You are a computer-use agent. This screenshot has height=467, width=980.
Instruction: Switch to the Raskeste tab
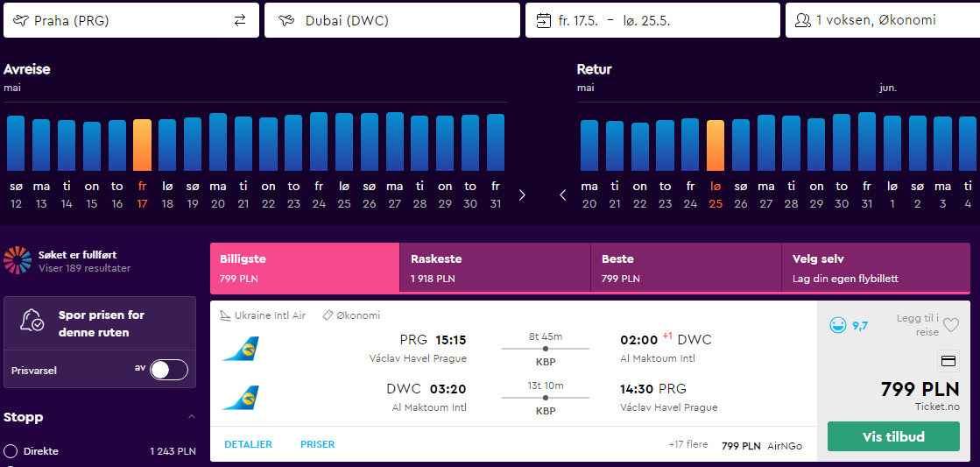pos(495,267)
